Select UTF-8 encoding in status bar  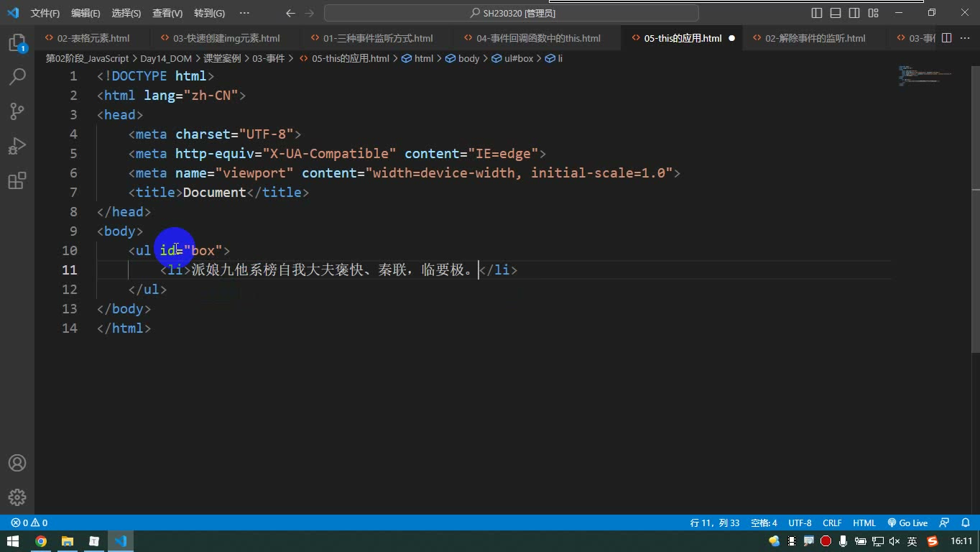[800, 523]
